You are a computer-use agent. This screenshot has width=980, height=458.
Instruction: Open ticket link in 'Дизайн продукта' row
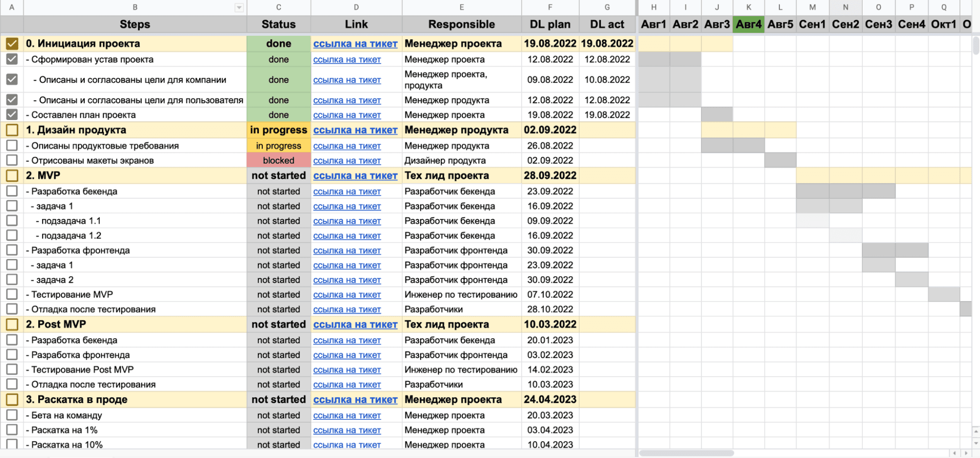coord(355,130)
